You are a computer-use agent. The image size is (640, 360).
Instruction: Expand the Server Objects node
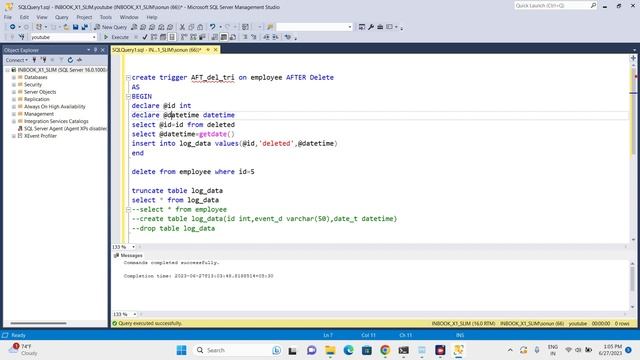coord(14,92)
